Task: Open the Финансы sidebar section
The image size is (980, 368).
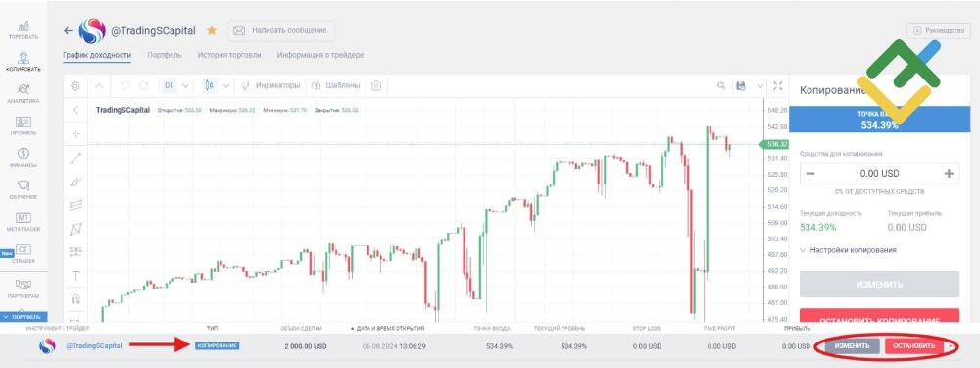Action: click(24, 158)
